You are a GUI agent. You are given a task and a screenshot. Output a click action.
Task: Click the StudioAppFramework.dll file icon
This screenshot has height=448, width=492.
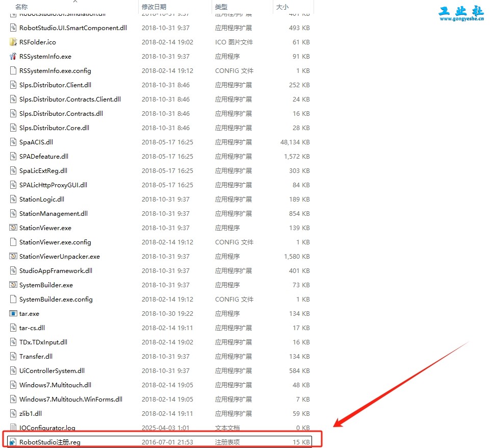click(13, 270)
